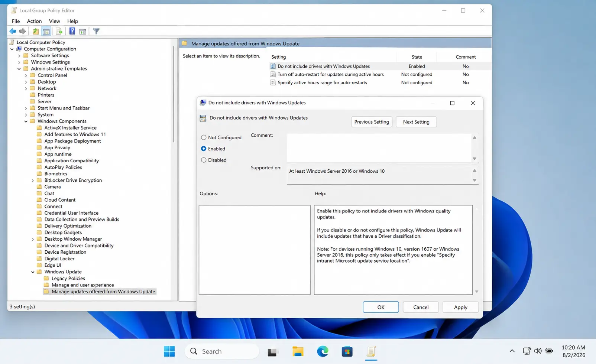The height and width of the screenshot is (364, 596).
Task: Open the Action menu
Action: pyautogui.click(x=34, y=21)
